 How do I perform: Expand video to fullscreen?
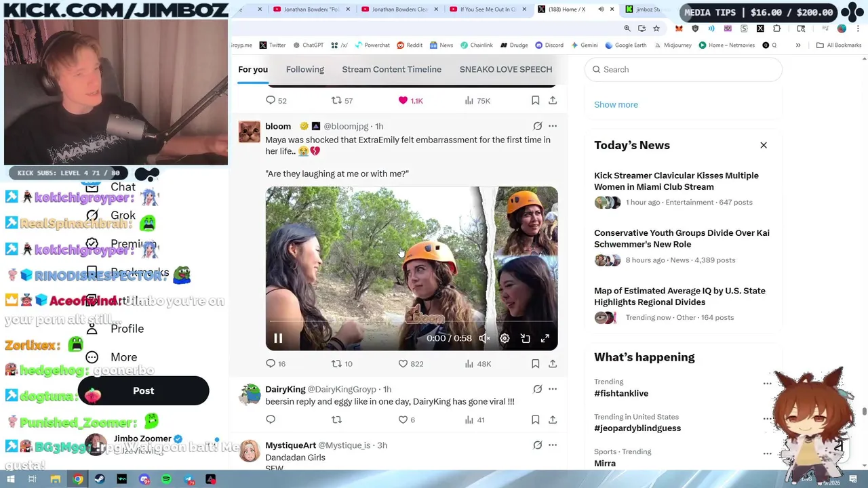click(x=545, y=338)
